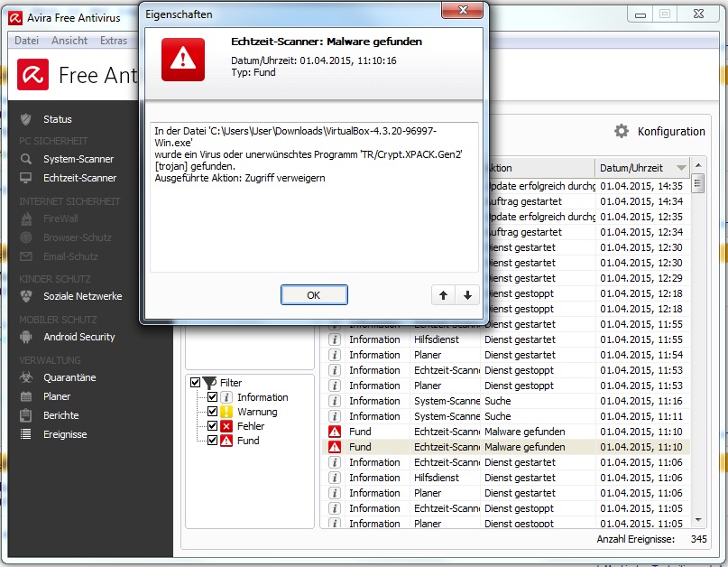Click sort arrow on Datum/Uhrzeit column
The image size is (728, 567).
click(x=681, y=168)
